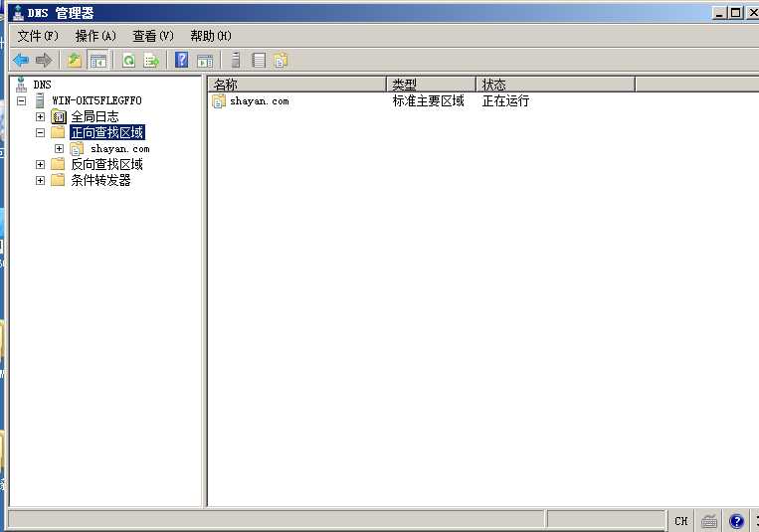Collapse the WIN-OKT5FLEGFFO server node
759x532 pixels.
(x=21, y=100)
